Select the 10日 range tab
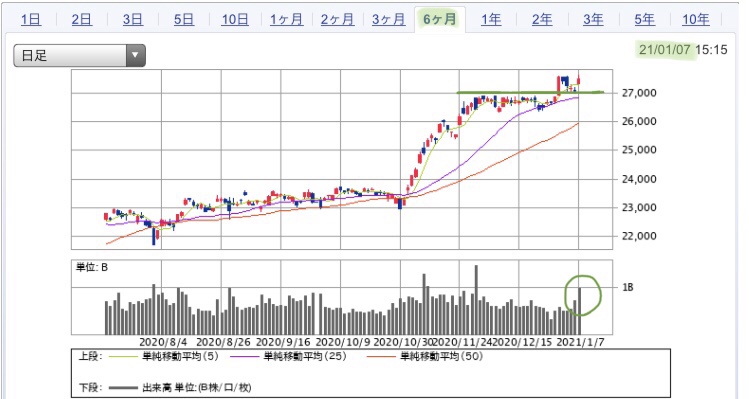 click(x=235, y=20)
